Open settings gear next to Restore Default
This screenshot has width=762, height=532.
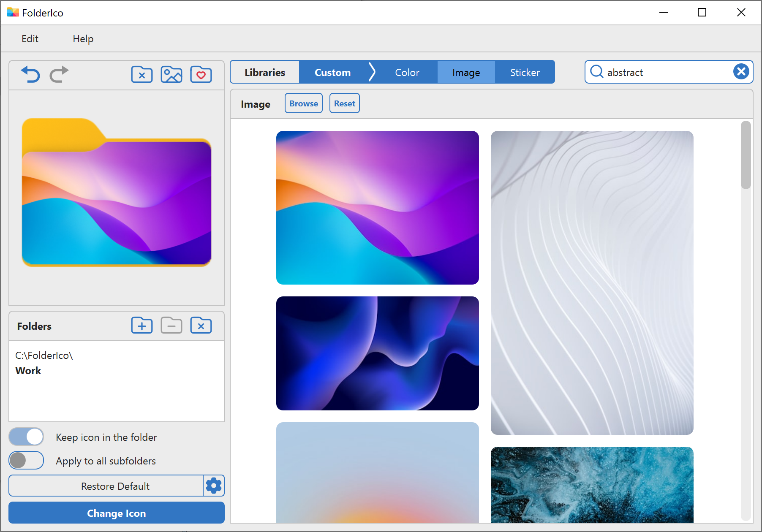click(214, 486)
